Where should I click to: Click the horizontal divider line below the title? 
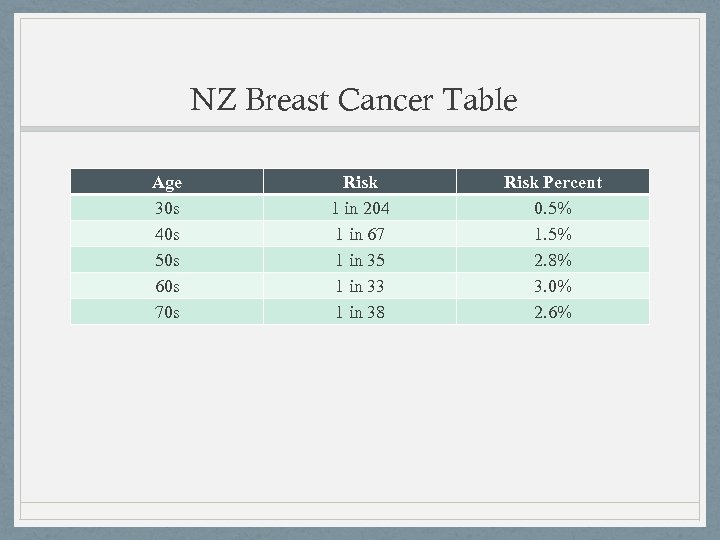point(360,129)
